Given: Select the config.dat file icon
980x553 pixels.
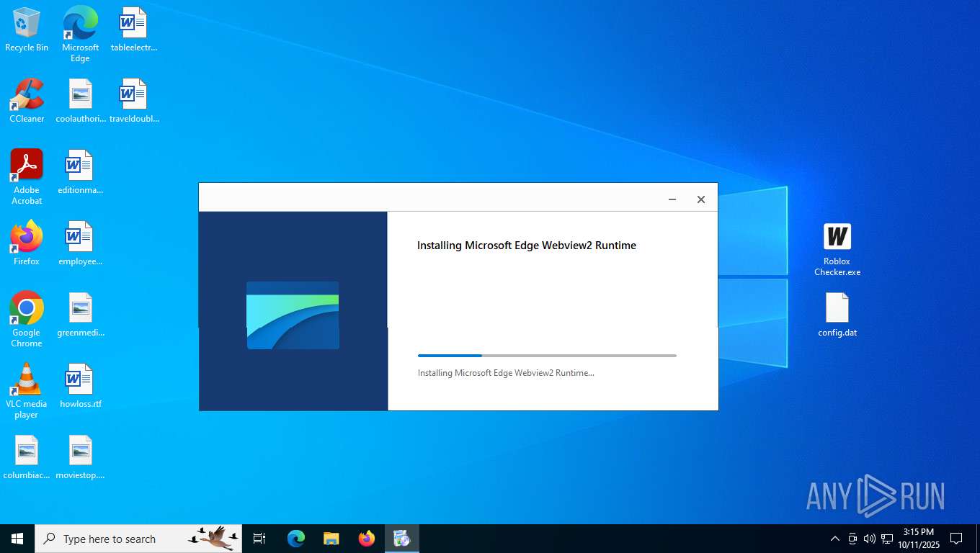Looking at the screenshot, I should [837, 315].
